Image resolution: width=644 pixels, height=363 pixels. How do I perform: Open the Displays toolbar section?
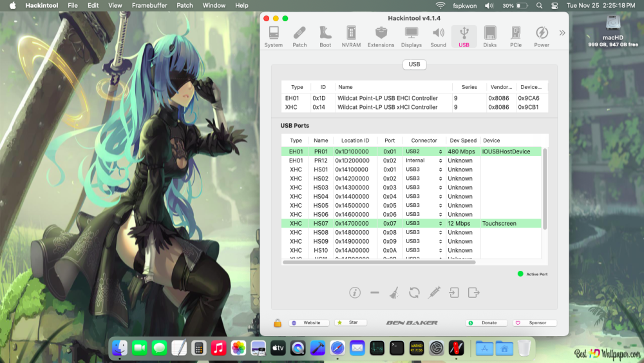click(x=411, y=37)
